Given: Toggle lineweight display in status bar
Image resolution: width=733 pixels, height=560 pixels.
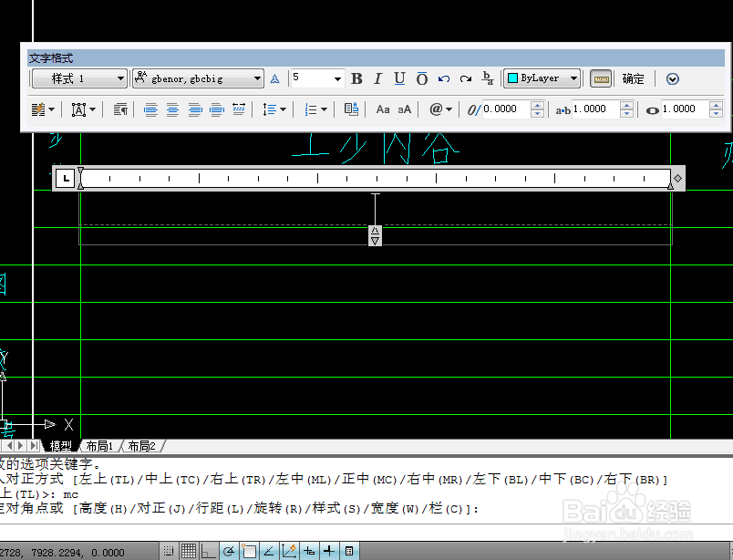Looking at the screenshot, I should tap(329, 551).
